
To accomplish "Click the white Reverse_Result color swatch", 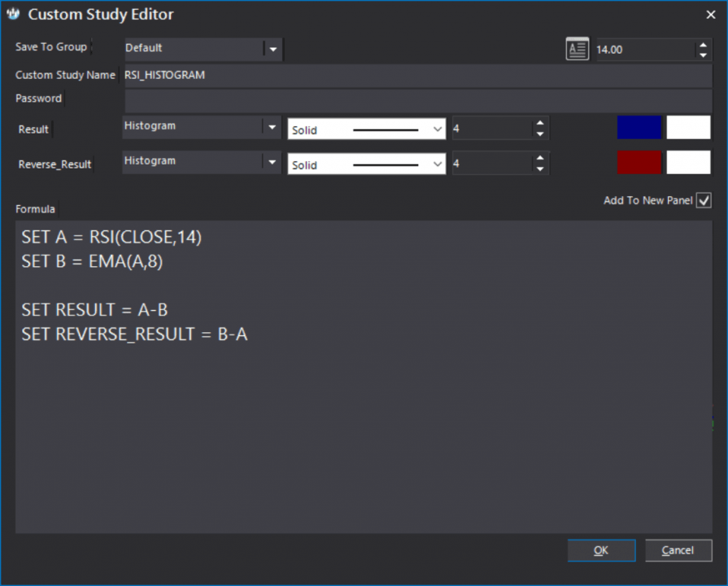I will [688, 162].
